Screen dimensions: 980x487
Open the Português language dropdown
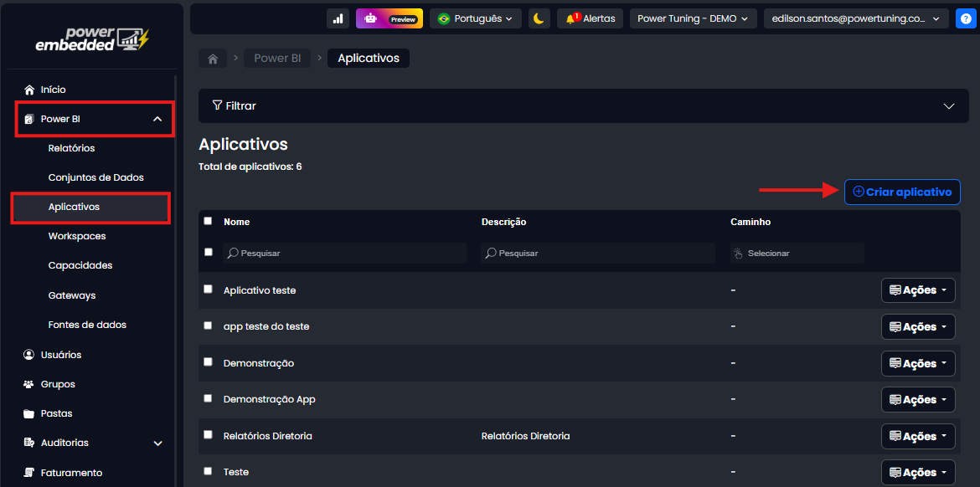[x=475, y=18]
